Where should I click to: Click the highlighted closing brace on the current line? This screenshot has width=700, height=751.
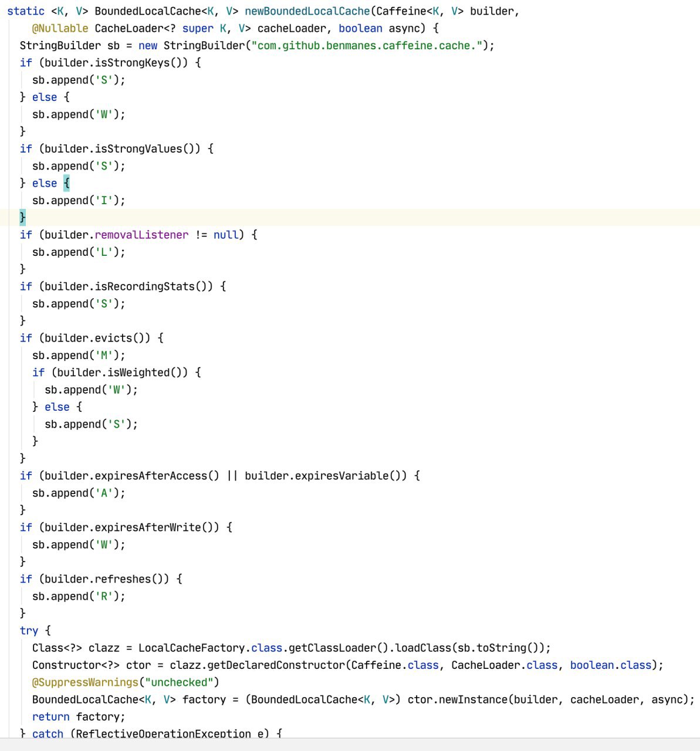click(x=23, y=218)
